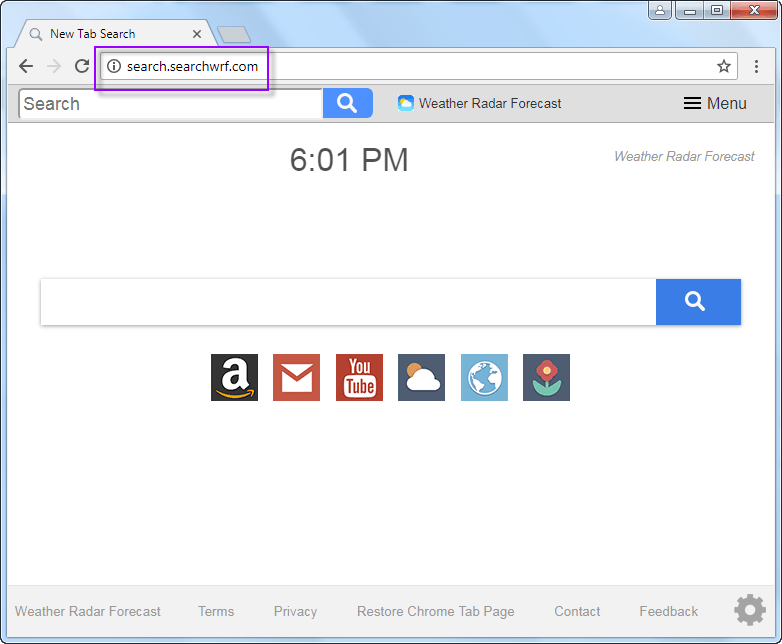Launch the YouTube shortcut icon
Viewport: 782px width, 644px height.
coord(359,378)
